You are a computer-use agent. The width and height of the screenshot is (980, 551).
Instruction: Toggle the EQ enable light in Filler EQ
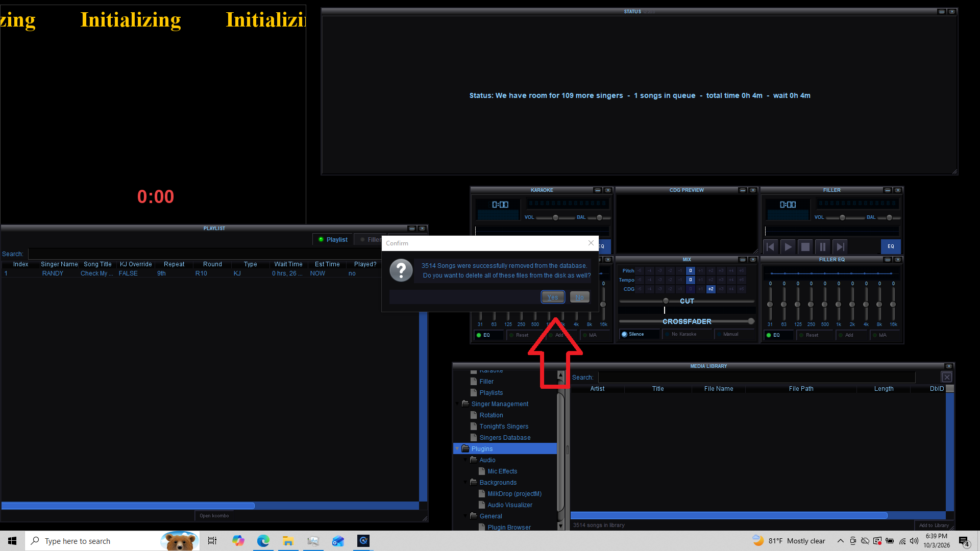click(x=778, y=335)
